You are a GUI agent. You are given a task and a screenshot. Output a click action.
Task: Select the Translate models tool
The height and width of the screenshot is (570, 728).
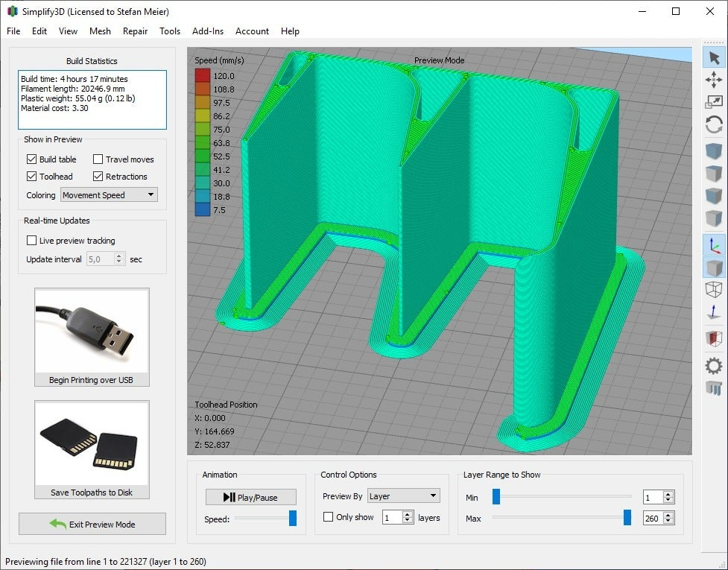tap(714, 79)
